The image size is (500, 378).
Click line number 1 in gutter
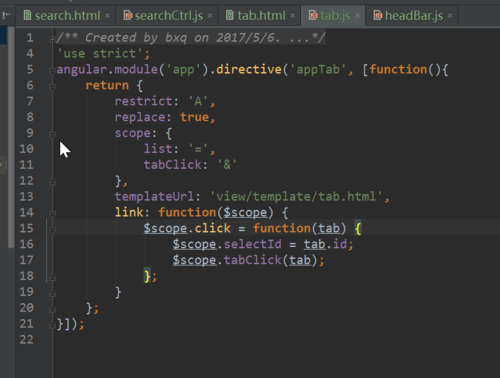point(30,37)
